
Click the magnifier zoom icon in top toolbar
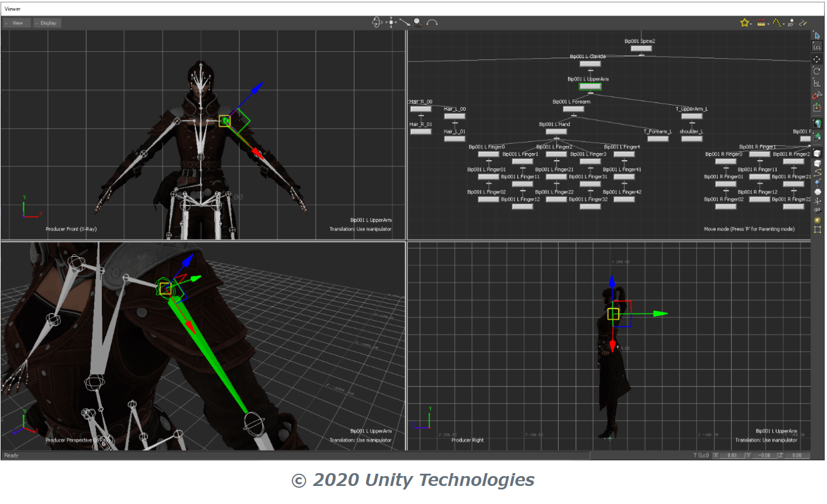click(x=418, y=23)
